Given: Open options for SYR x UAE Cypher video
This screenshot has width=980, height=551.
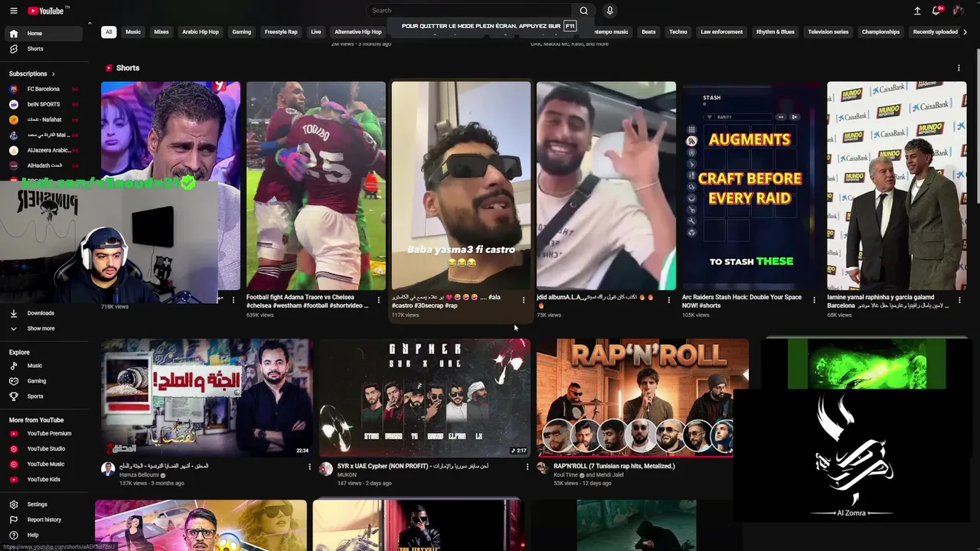Looking at the screenshot, I should click(527, 466).
